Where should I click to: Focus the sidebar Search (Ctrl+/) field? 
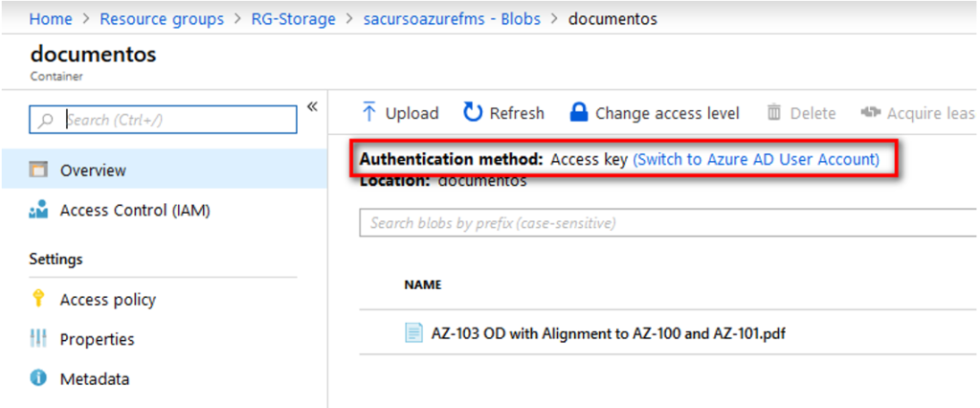(163, 120)
